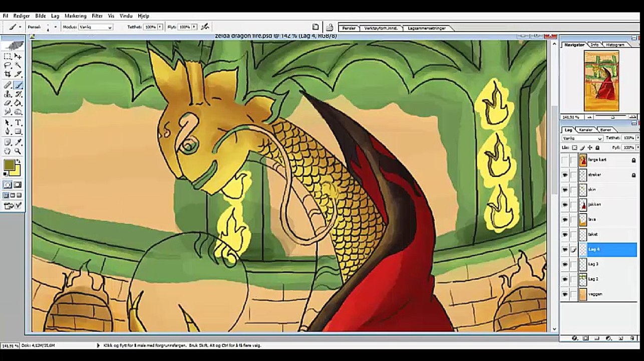644x361 pixels.
Task: Hide the lava layer
Action: [x=565, y=220]
